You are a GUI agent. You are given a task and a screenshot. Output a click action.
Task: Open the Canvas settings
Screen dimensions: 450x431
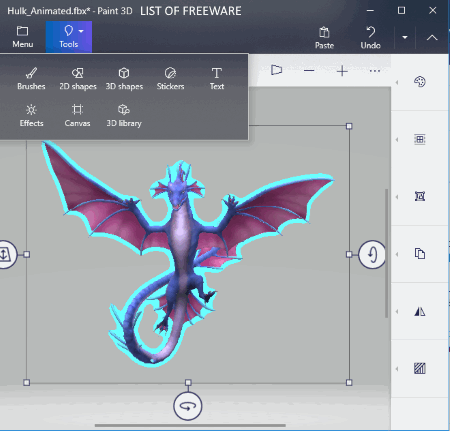tap(77, 116)
